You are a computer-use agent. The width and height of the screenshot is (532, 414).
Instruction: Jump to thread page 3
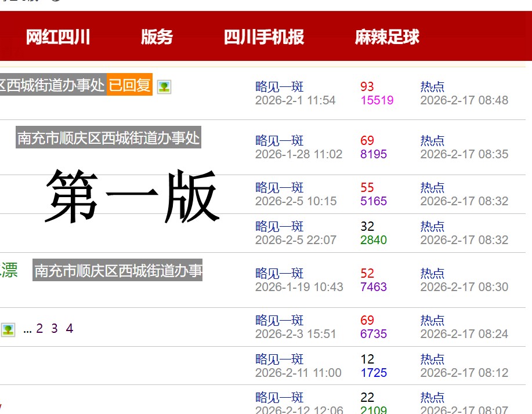click(x=55, y=329)
